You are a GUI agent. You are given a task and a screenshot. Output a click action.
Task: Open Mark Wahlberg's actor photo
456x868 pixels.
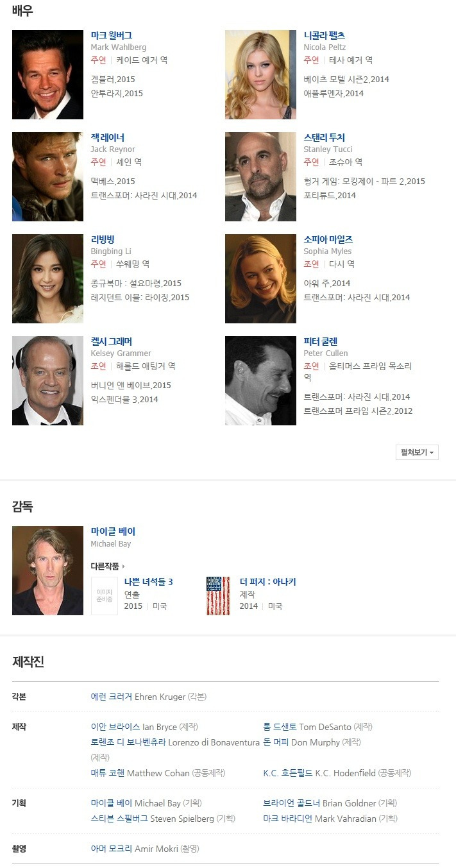tap(47, 74)
